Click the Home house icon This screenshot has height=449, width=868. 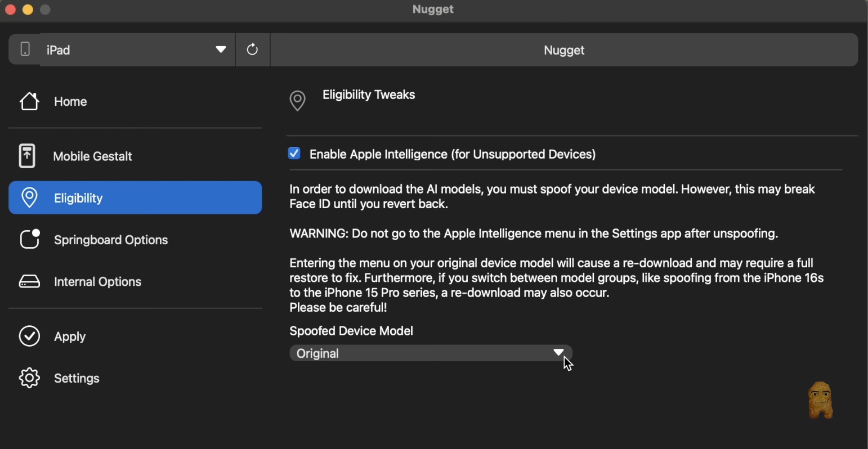pyautogui.click(x=29, y=101)
